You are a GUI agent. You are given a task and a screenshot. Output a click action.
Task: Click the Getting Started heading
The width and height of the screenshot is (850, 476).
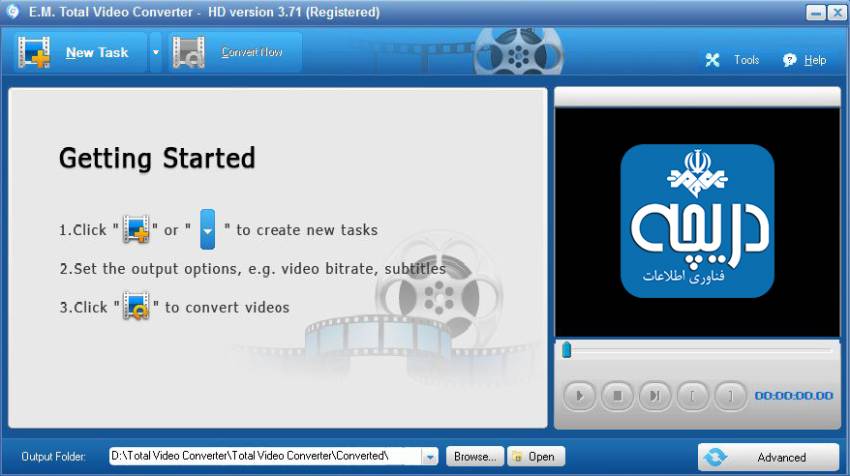(x=157, y=158)
